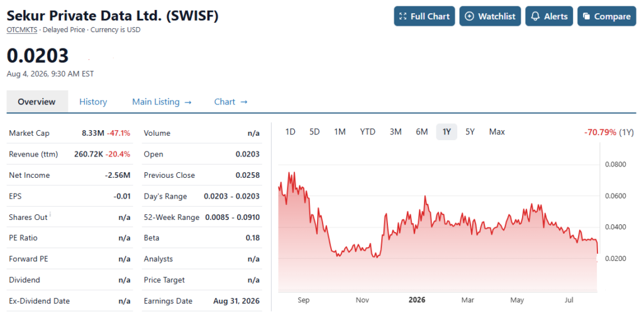Select the YTD chart range

click(x=367, y=132)
